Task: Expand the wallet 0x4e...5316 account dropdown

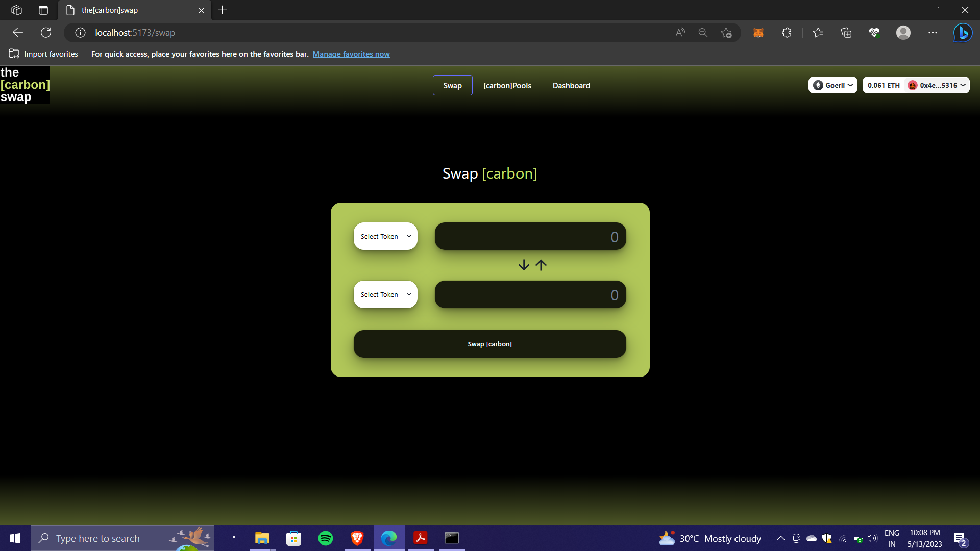Action: 936,85
